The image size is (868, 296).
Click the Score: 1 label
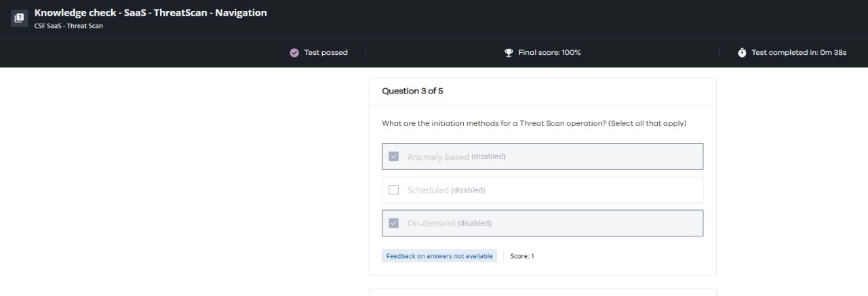[522, 256]
